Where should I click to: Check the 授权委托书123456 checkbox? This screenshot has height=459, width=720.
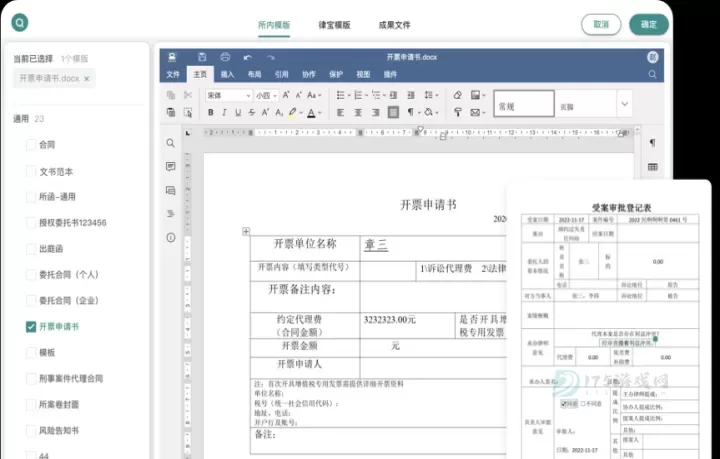31,223
